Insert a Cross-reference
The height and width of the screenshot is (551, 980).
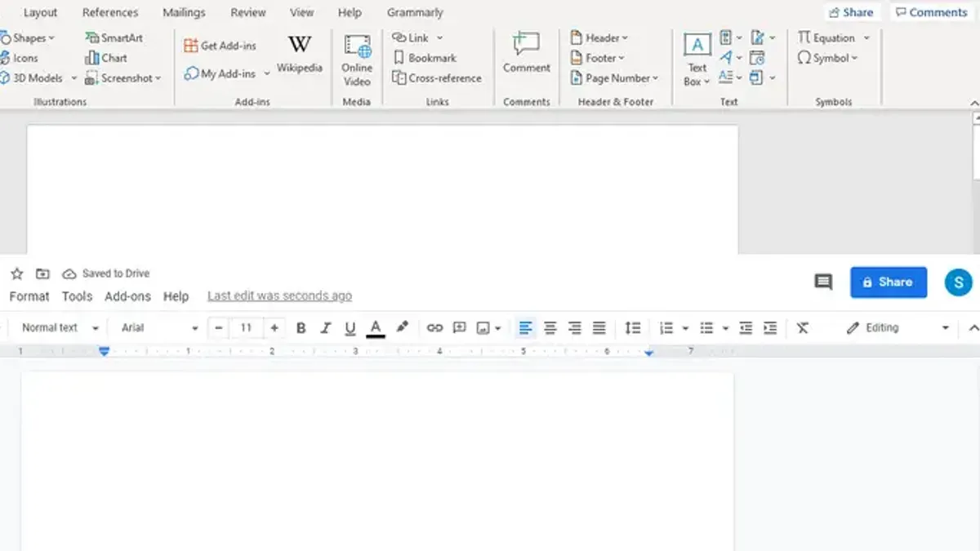437,78
